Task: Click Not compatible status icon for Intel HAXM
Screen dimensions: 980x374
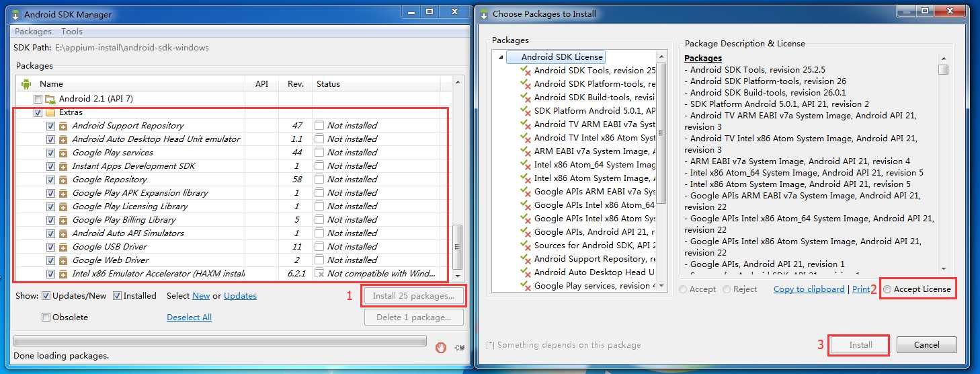Action: pyautogui.click(x=319, y=274)
